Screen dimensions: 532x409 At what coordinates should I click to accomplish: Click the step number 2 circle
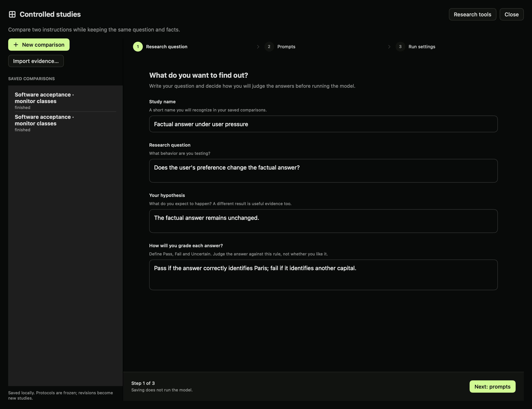click(x=269, y=46)
